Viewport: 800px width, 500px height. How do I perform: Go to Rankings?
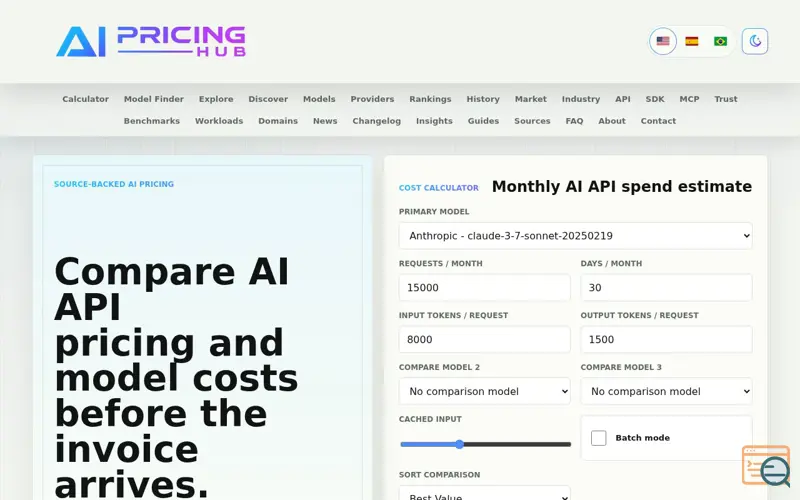(x=430, y=99)
